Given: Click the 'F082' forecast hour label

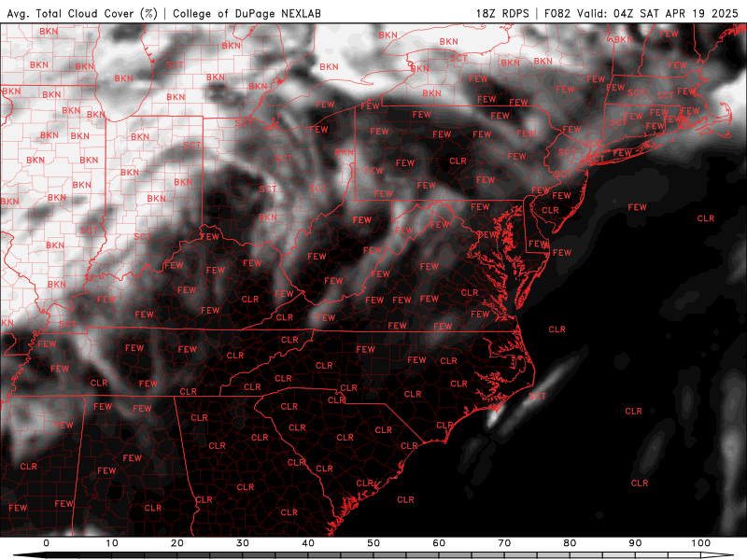Looking at the screenshot, I should click(x=557, y=13).
